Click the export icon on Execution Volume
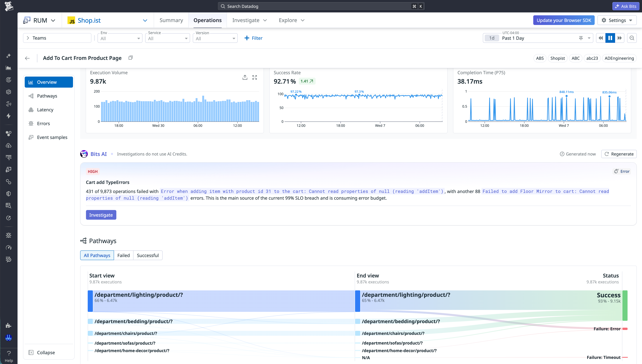The width and height of the screenshot is (642, 364). pyautogui.click(x=245, y=78)
